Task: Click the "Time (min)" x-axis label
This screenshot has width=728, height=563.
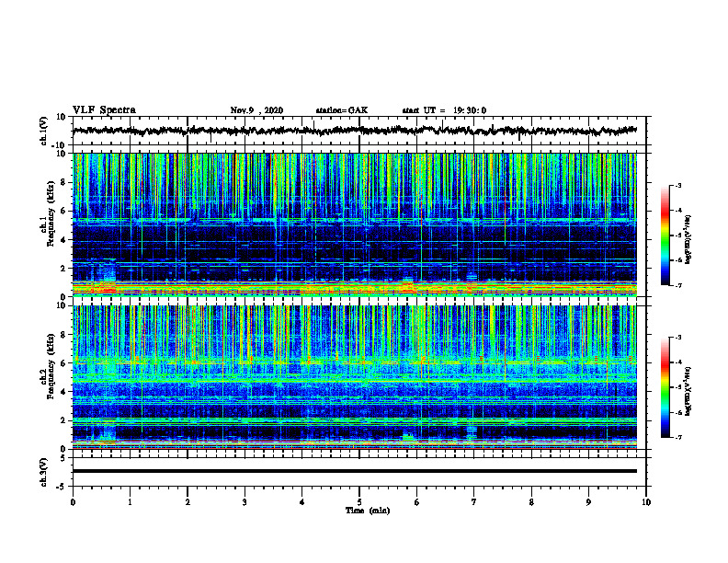Action: (x=368, y=511)
